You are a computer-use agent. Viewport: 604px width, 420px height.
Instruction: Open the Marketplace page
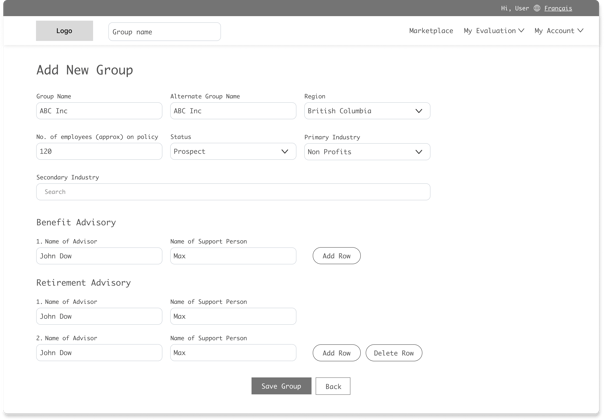[x=431, y=31]
